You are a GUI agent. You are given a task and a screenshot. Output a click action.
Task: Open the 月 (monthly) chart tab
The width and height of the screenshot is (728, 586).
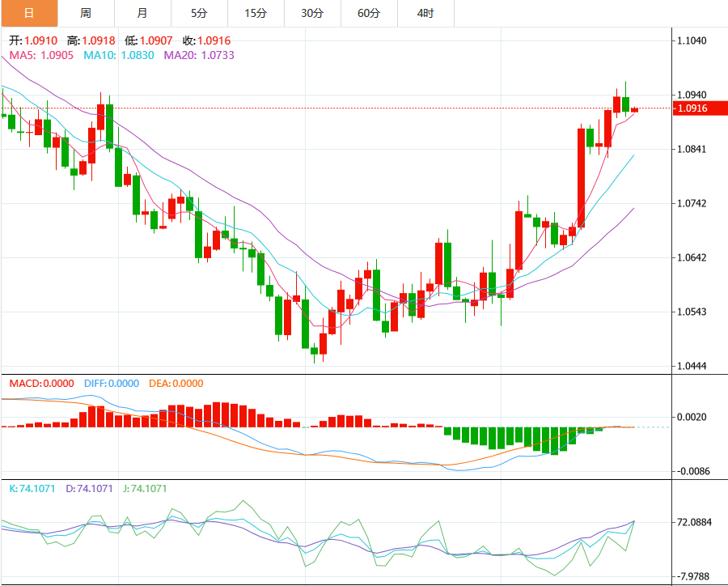click(x=142, y=13)
